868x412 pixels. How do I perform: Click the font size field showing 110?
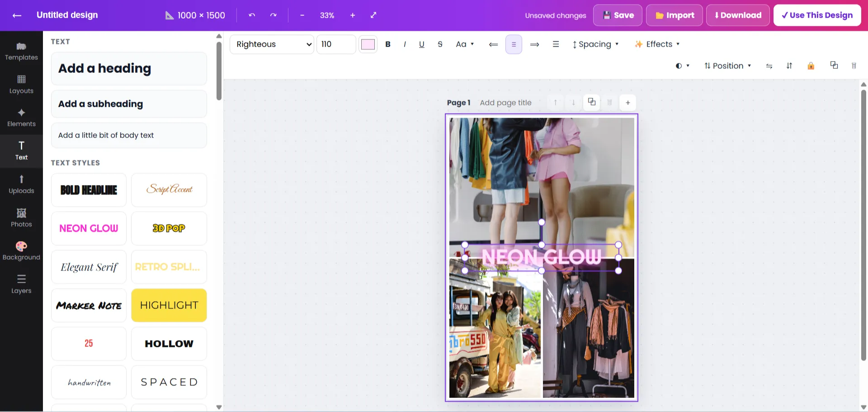click(x=336, y=44)
